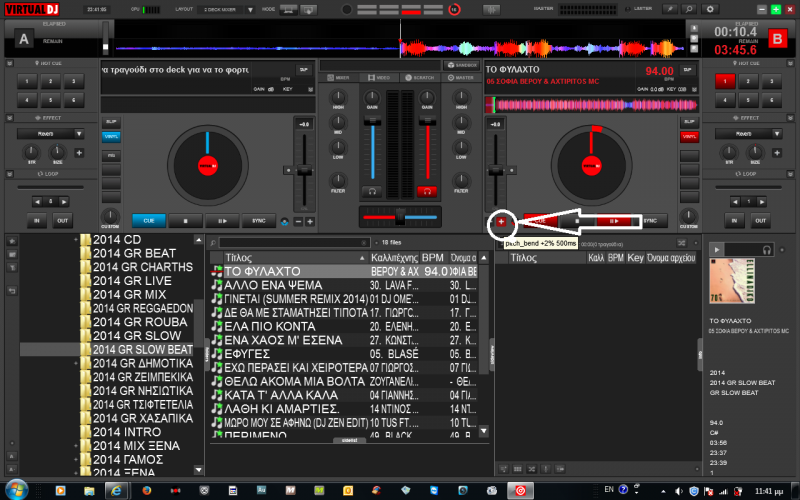Collapse deck B EFFECT panel
Screen dimensions: 800x500
tap(790, 118)
